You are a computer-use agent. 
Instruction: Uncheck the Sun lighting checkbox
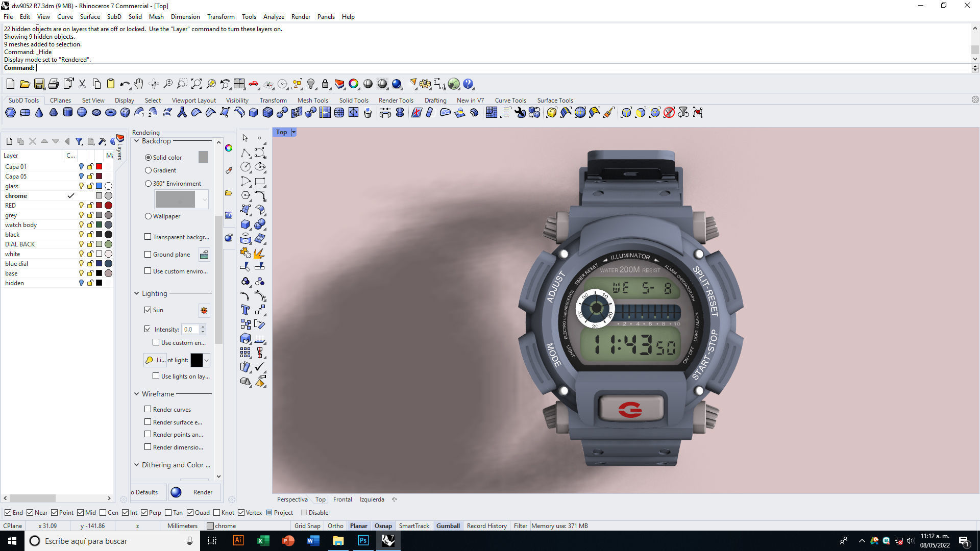(148, 310)
